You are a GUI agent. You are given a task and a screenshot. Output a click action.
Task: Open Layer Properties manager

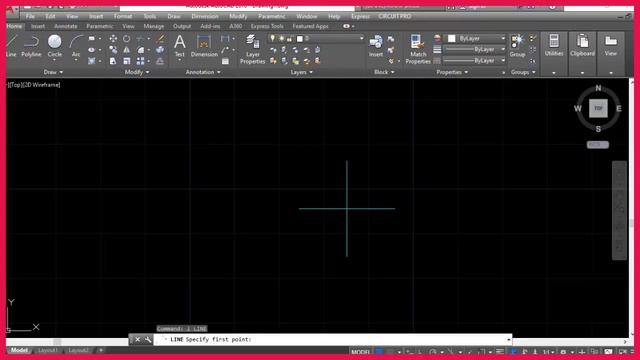point(253,49)
